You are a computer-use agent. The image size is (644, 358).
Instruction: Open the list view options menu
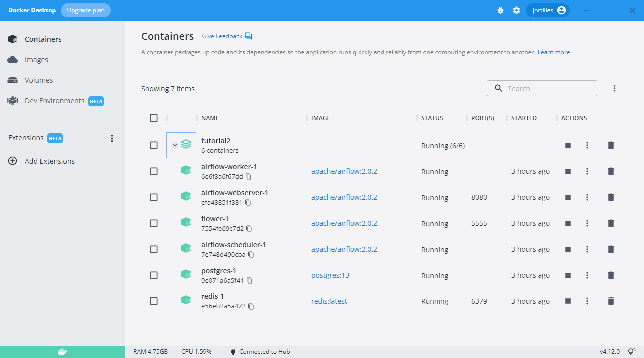click(614, 88)
